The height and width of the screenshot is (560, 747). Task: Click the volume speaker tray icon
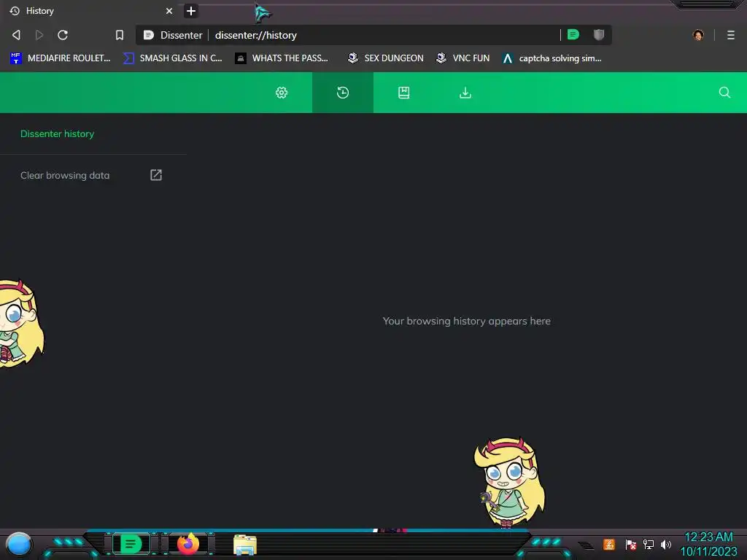pyautogui.click(x=665, y=544)
